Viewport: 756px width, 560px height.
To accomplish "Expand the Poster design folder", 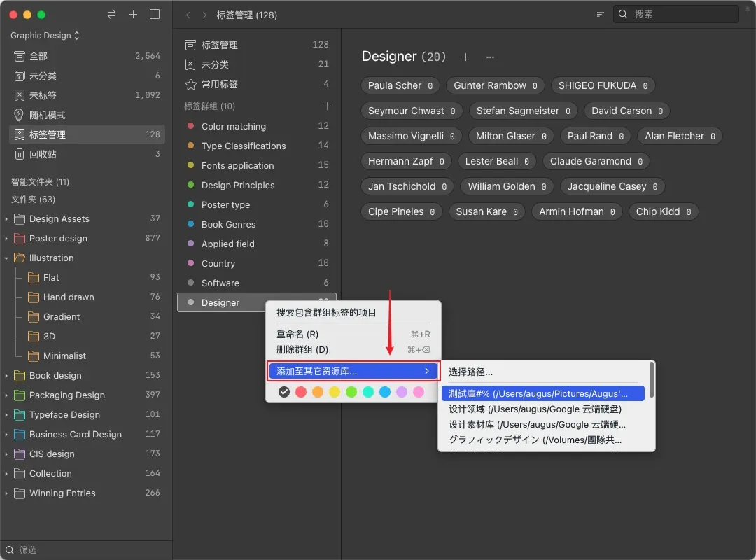I will [6, 239].
